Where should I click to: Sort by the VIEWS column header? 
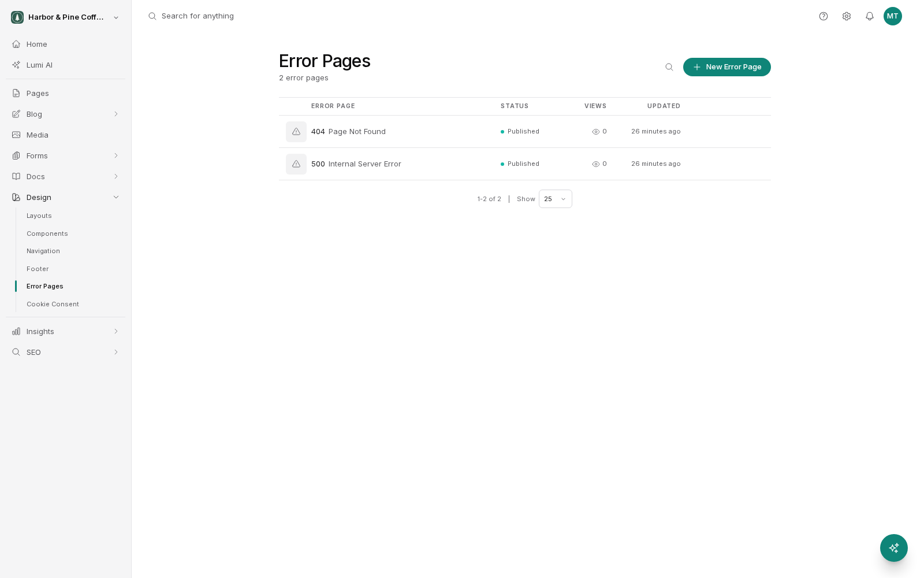(595, 106)
